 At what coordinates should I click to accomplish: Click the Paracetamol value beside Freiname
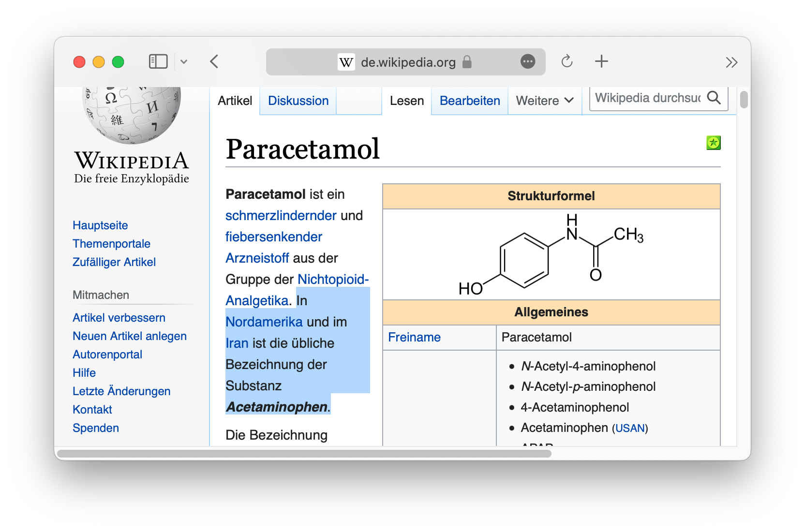537,337
